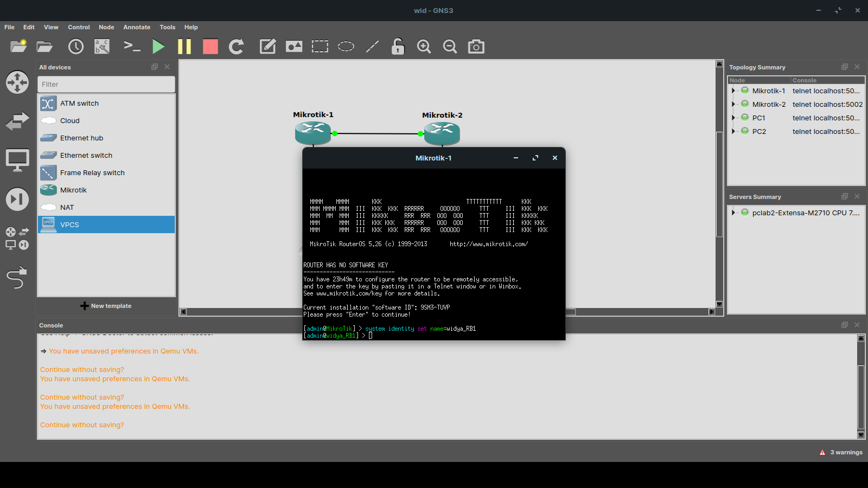Viewport: 868px width, 488px height.
Task: Select Frame Relay switch device
Action: click(106, 172)
